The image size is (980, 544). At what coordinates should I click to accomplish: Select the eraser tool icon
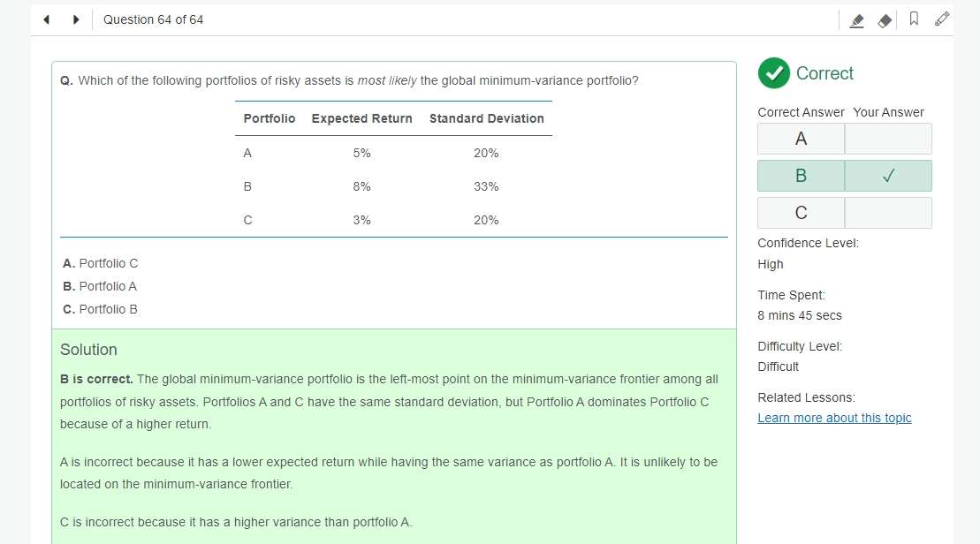[x=885, y=20]
